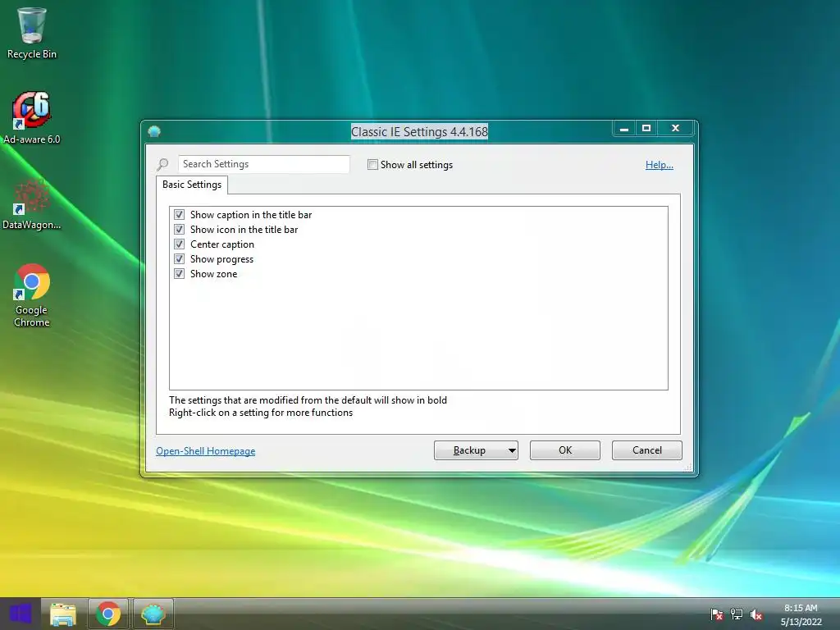Click the network tray icon
The width and height of the screenshot is (840, 630).
(x=737, y=614)
